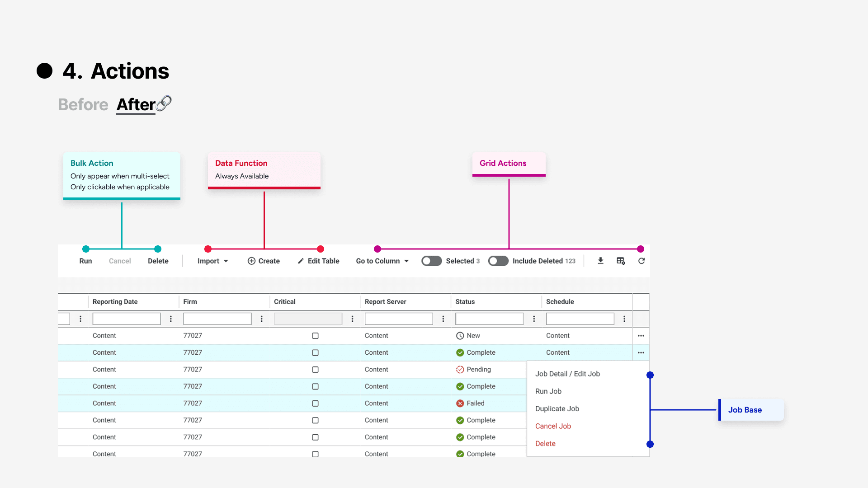Screen dimensions: 868x488
Task: Click the plus icon on Create button
Action: tap(252, 261)
